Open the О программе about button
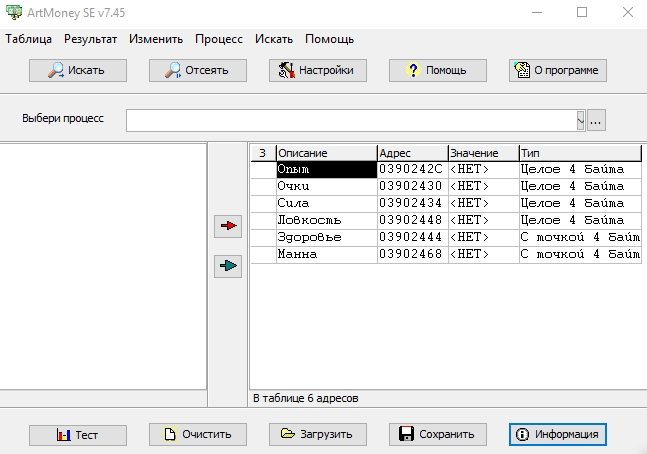The image size is (647, 454). [x=558, y=71]
